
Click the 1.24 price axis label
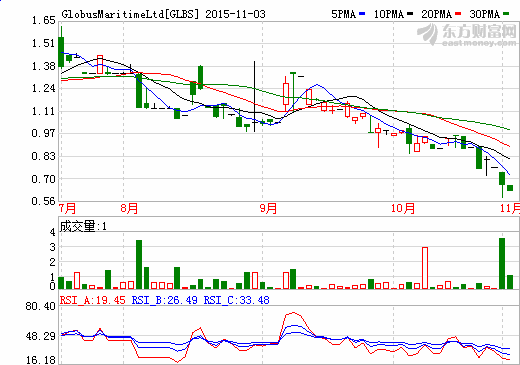43,89
